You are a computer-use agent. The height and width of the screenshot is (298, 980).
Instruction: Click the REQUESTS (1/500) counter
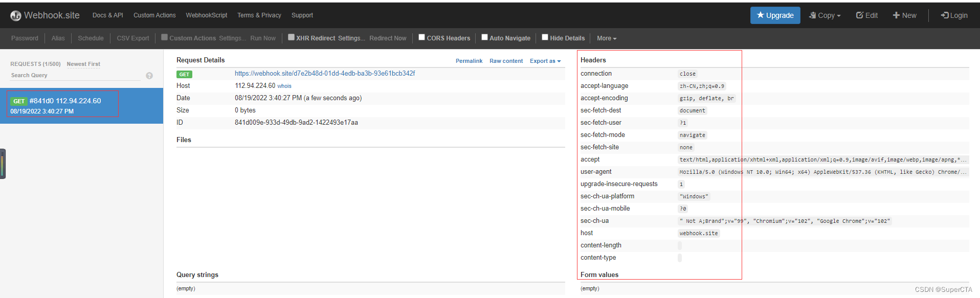pyautogui.click(x=35, y=64)
